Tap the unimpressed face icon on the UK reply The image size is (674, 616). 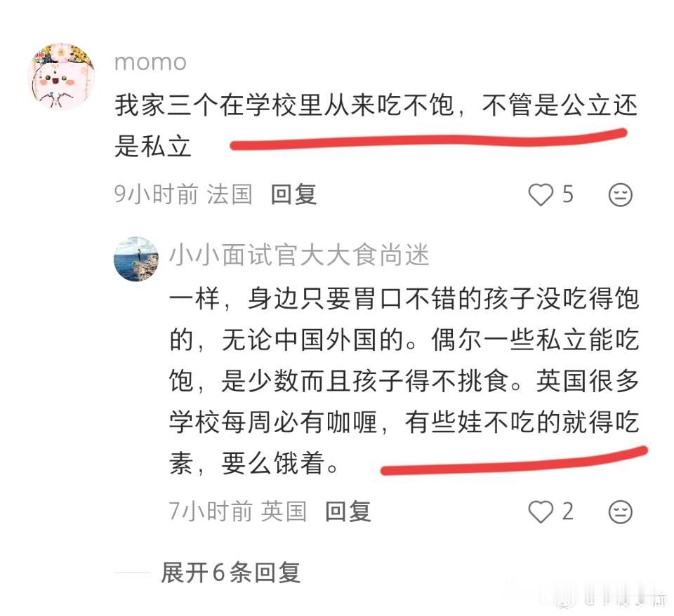620,511
